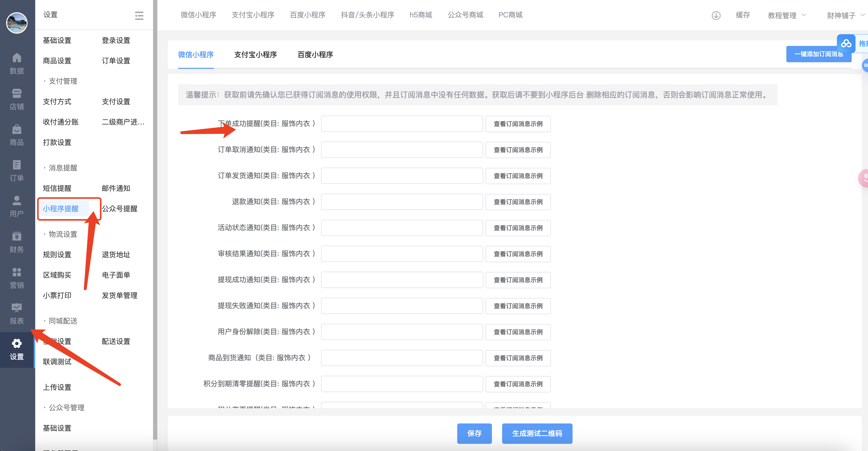The height and width of the screenshot is (451, 868).
Task: Open 打款设置 in settings menu
Action: [x=57, y=143]
